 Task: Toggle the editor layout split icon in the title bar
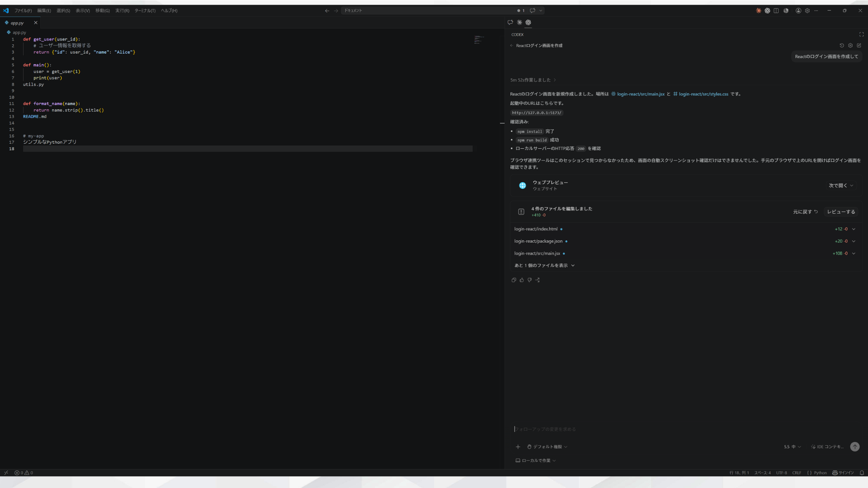coord(776,10)
